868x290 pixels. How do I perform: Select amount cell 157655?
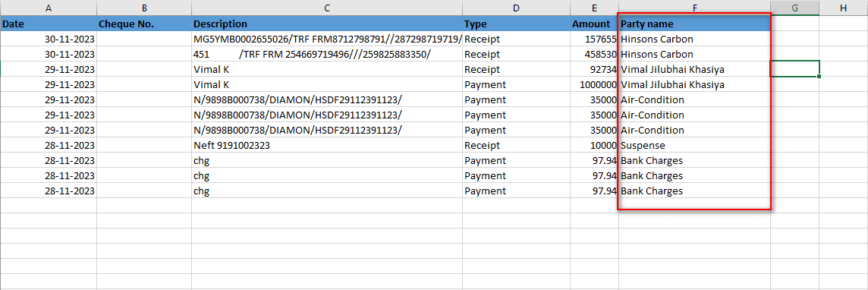click(595, 39)
